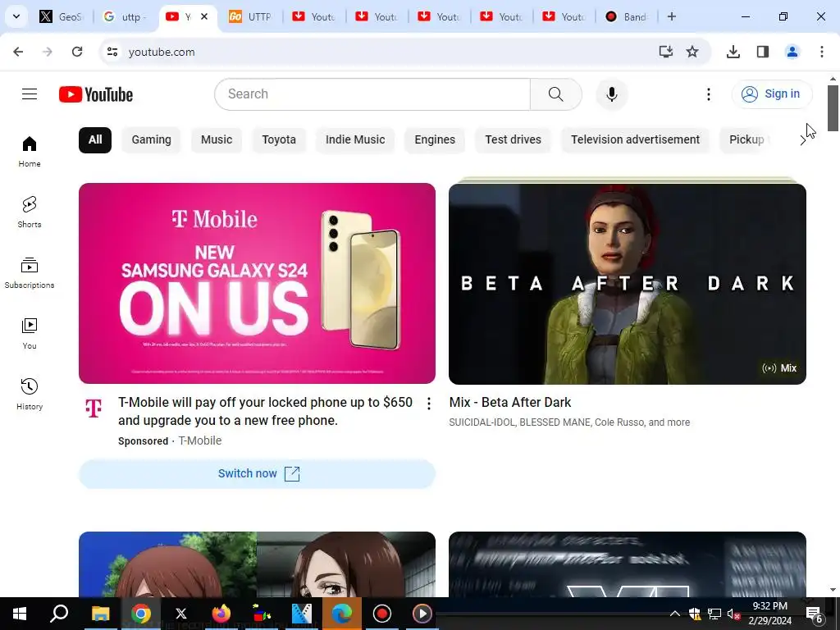Toggle Chrome side panel
Image resolution: width=840 pixels, height=630 pixels.
pyautogui.click(x=762, y=52)
